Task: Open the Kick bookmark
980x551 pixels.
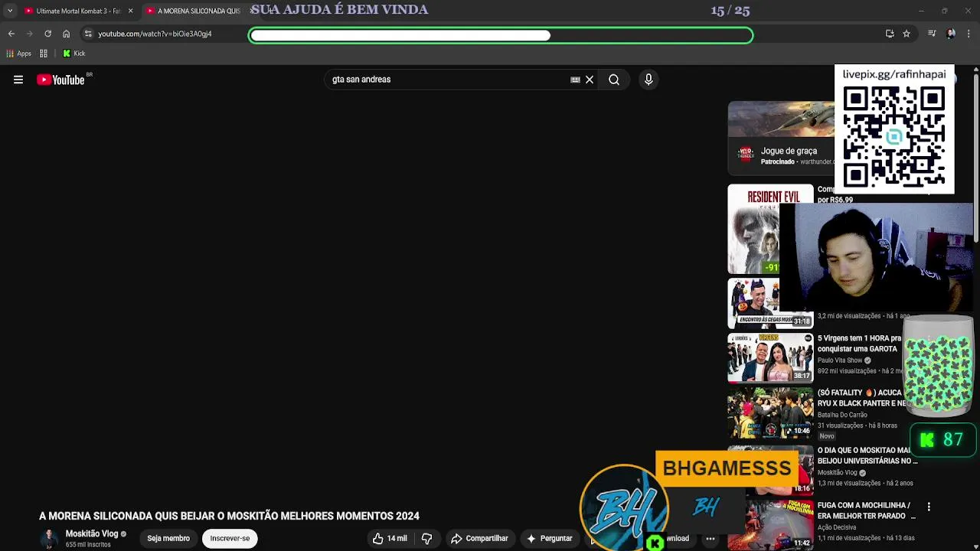Action: click(x=73, y=54)
